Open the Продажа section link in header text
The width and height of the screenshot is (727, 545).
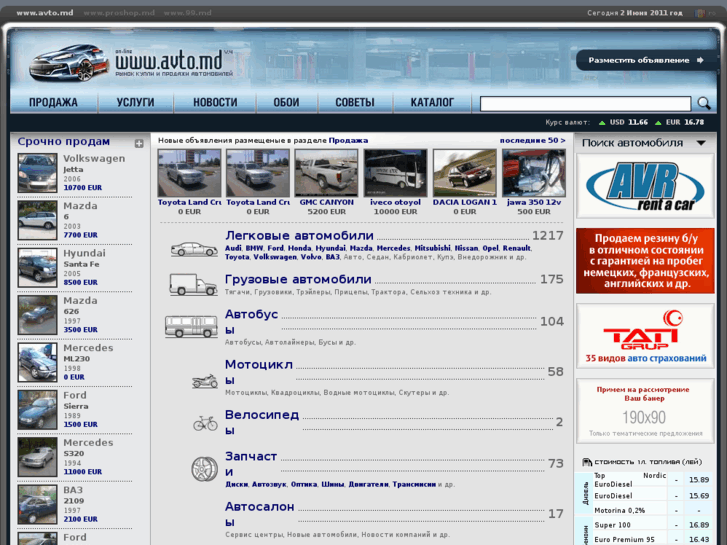pyautogui.click(x=348, y=140)
